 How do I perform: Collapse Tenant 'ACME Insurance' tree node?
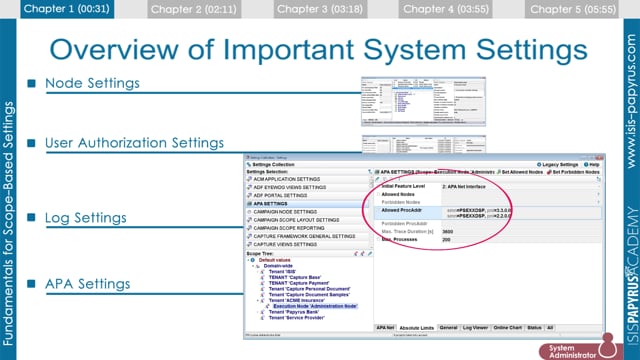click(x=258, y=300)
